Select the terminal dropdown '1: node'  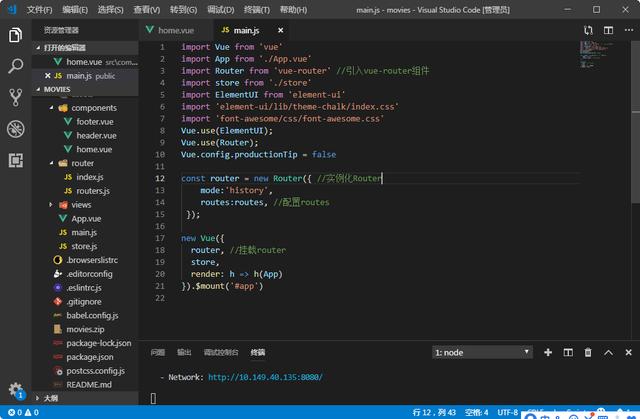coord(482,352)
